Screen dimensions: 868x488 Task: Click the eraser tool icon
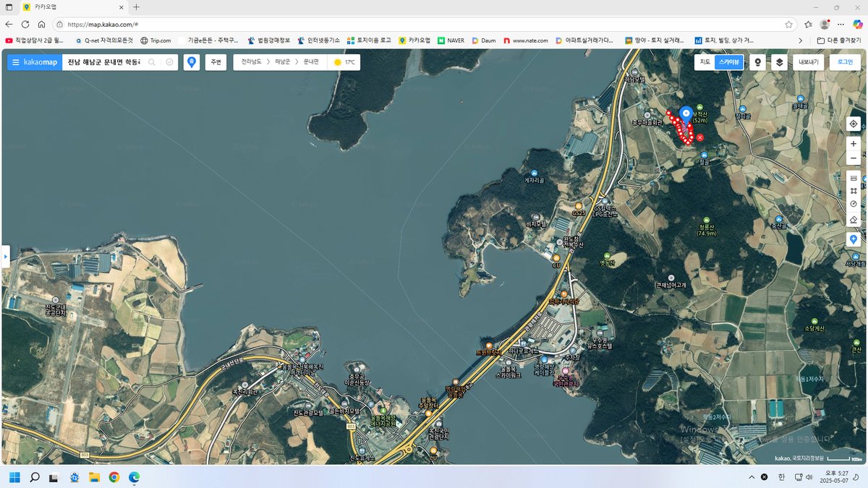coord(854,219)
